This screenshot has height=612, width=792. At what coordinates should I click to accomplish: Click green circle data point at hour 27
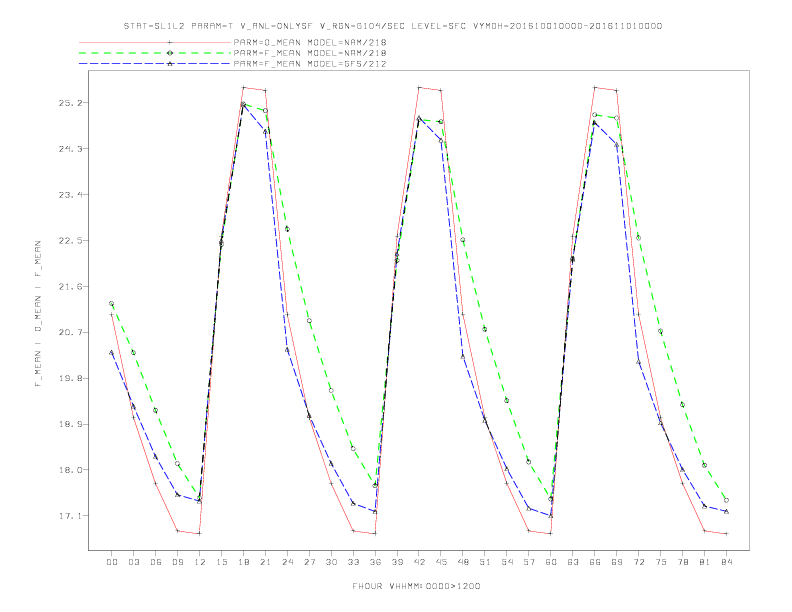pyautogui.click(x=309, y=321)
